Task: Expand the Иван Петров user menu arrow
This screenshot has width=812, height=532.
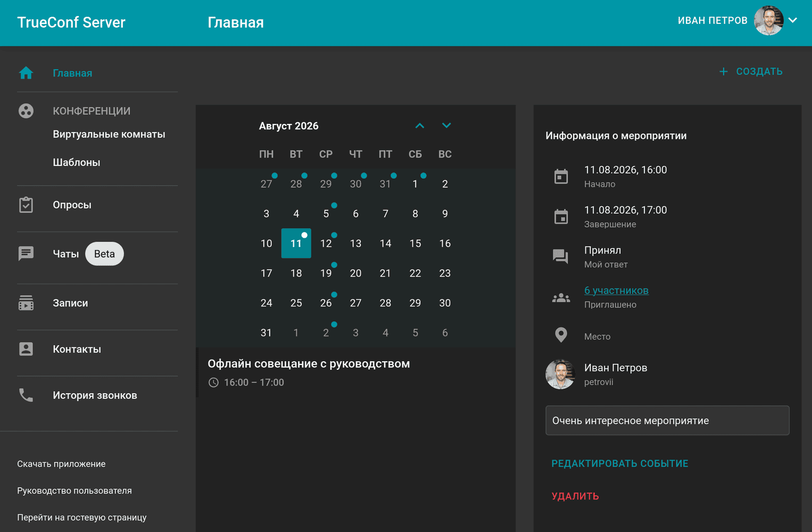Action: [793, 20]
